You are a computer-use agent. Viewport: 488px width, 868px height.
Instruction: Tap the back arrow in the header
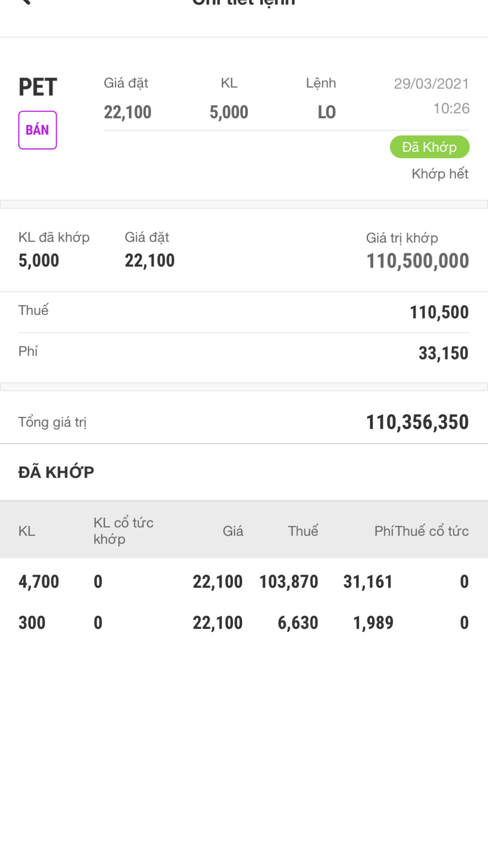tap(25, 2)
